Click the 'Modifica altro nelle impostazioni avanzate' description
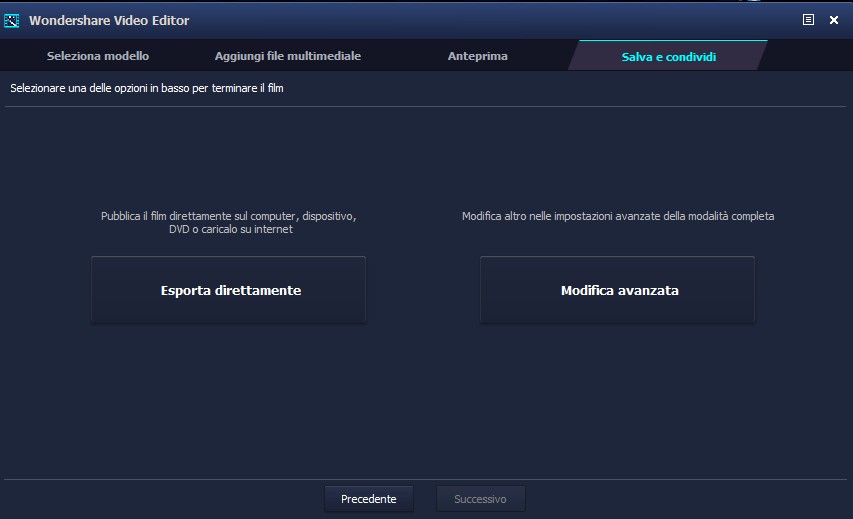The width and height of the screenshot is (853, 519). tap(618, 216)
